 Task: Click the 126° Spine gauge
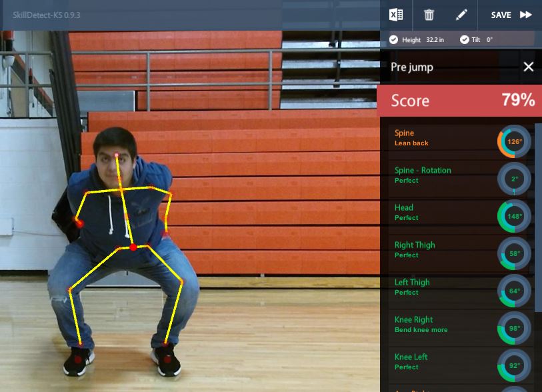pos(514,141)
